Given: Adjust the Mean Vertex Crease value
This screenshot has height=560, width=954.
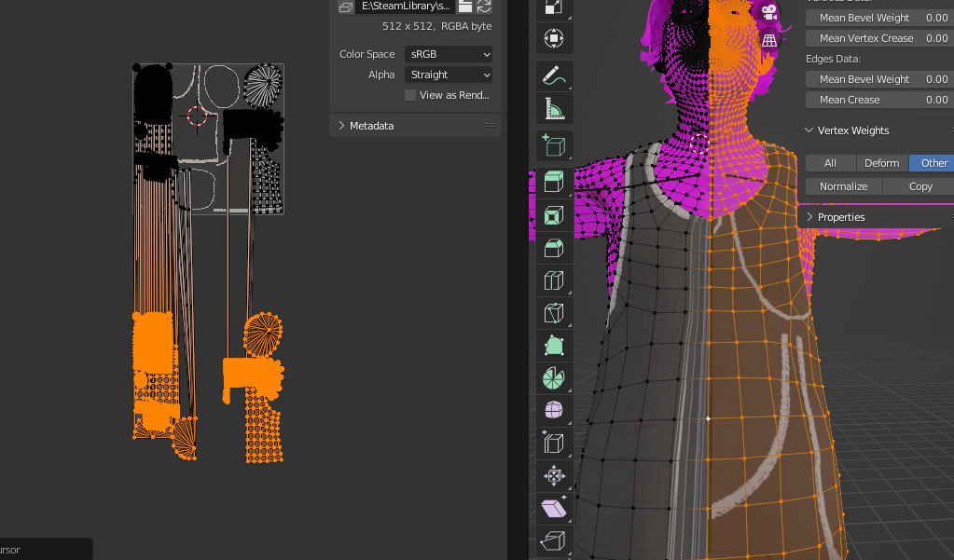Looking at the screenshot, I should (x=879, y=38).
